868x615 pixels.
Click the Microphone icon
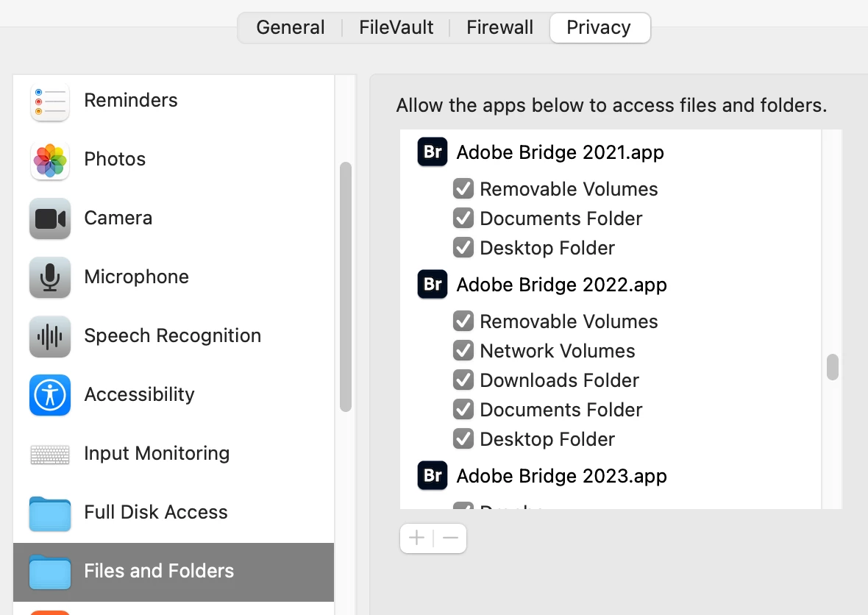(x=50, y=278)
